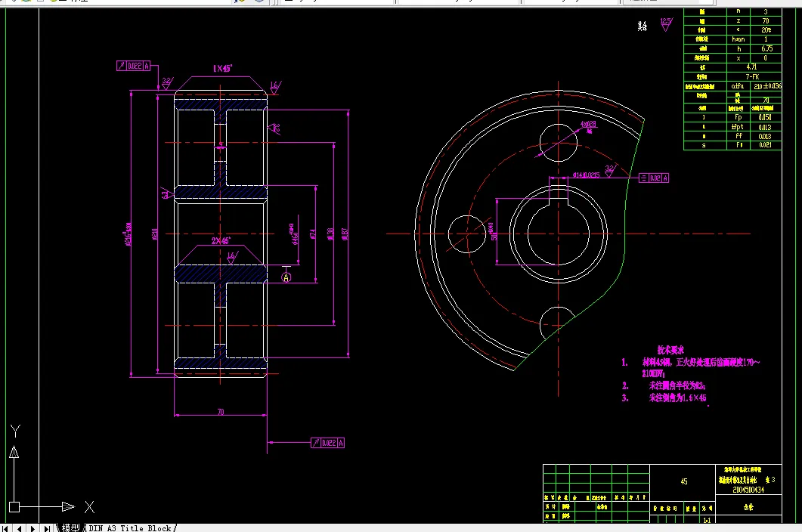Select the 其余 text near roughness symbol
This screenshot has width=802, height=532.
coord(643,26)
